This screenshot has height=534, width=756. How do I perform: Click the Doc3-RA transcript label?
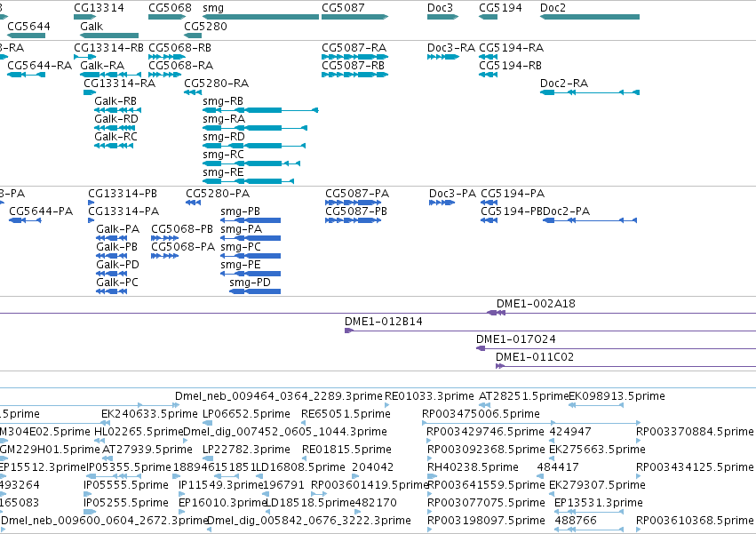[450, 48]
